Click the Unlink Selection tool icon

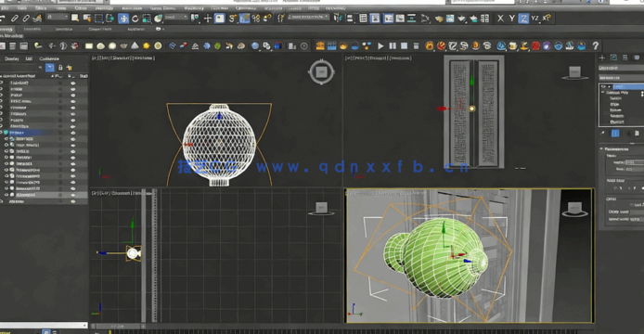(26, 18)
